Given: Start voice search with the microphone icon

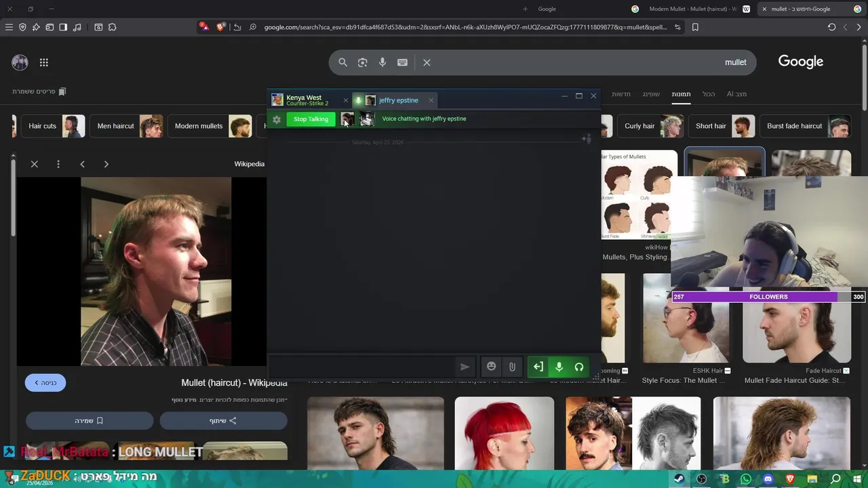Looking at the screenshot, I should [x=382, y=62].
